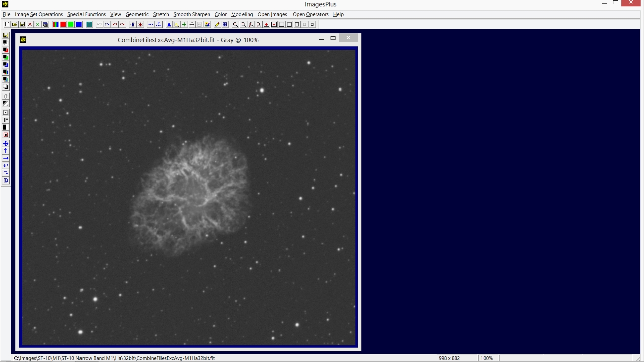Click the red undo arrow icon

click(x=115, y=24)
